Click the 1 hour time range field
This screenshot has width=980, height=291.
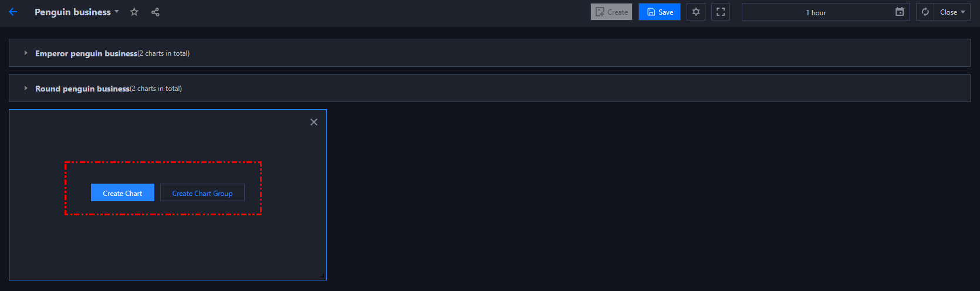816,12
